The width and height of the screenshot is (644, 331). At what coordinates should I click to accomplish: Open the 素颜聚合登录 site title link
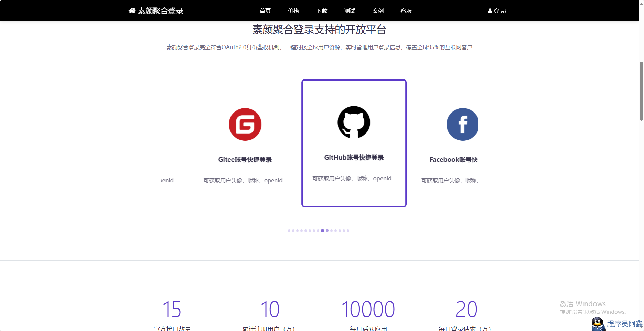(160, 11)
